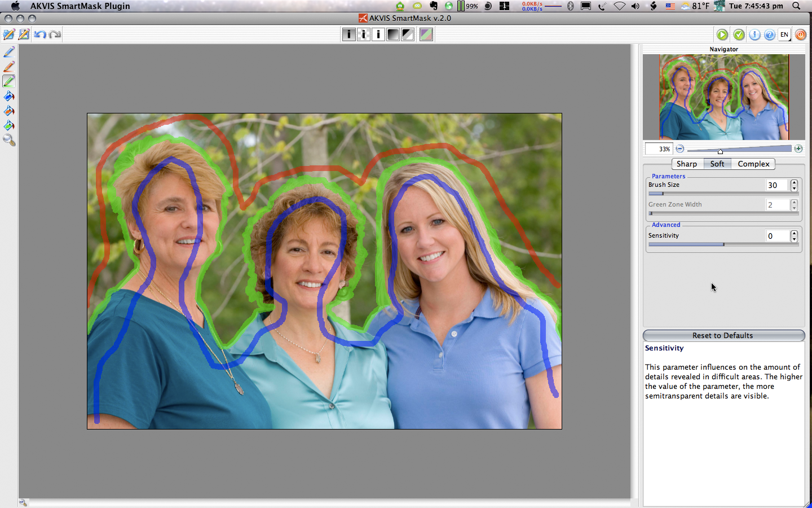This screenshot has width=812, height=508.
Task: Click the Navigator zoom slider handle
Action: pos(720,151)
